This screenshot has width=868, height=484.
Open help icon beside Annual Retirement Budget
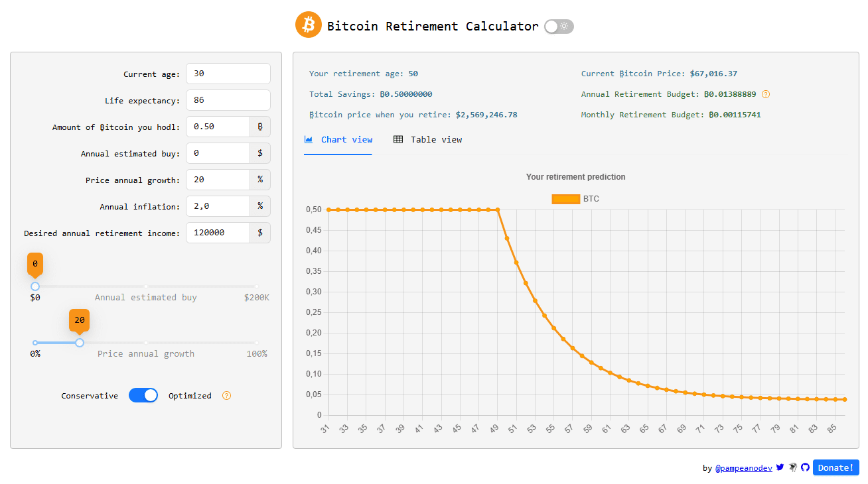(766, 94)
